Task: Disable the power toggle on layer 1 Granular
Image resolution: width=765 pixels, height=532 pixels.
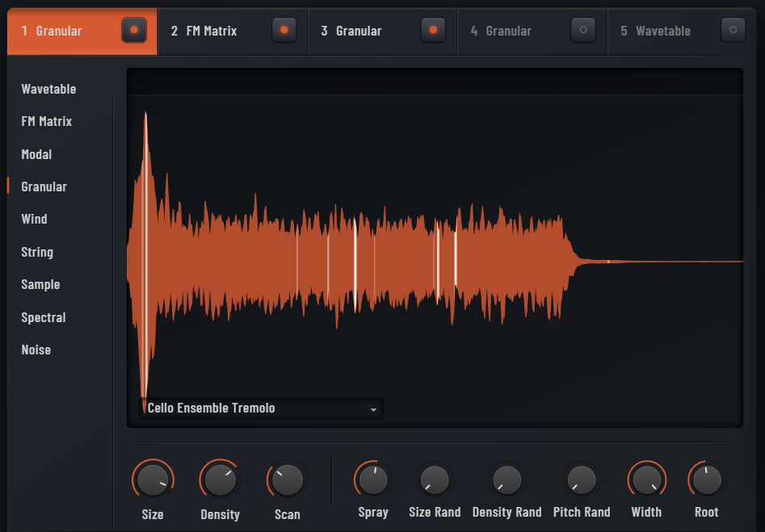Action: tap(134, 30)
